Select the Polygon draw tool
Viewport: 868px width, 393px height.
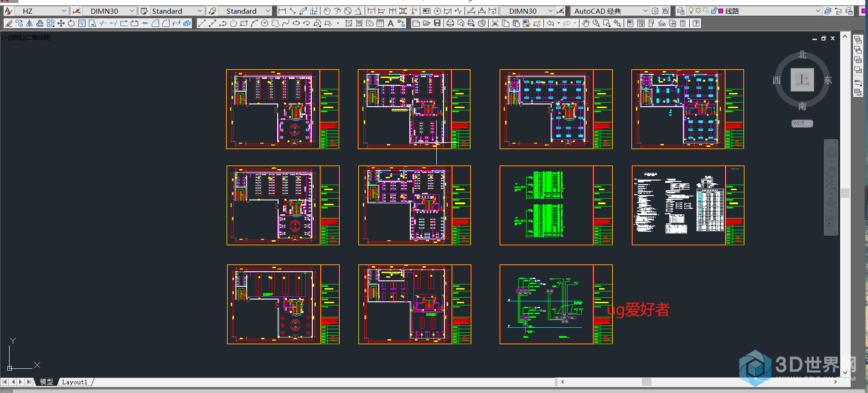tap(233, 23)
